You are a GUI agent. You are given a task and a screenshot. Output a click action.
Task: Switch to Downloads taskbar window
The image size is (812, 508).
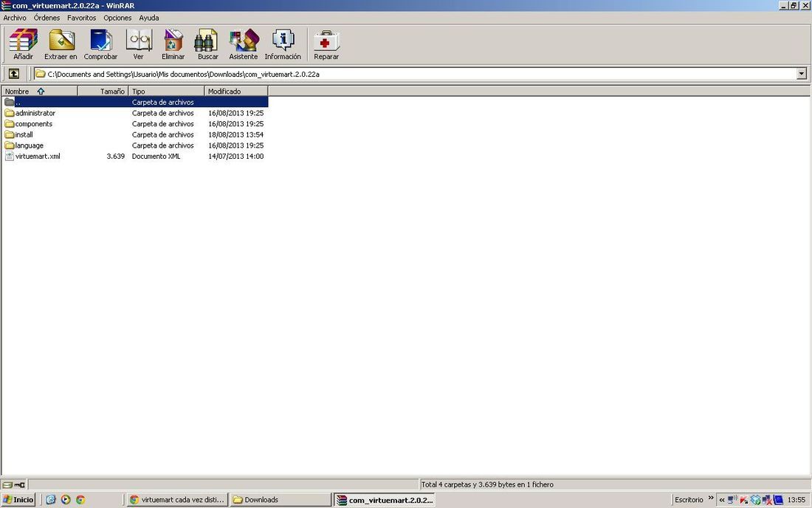(x=281, y=500)
